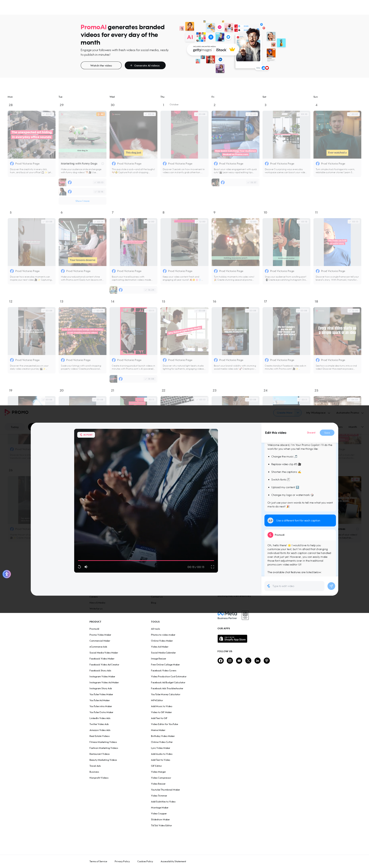Click the AI badge on the skateboard dog video
The height and width of the screenshot is (868, 369).
(101, 114)
